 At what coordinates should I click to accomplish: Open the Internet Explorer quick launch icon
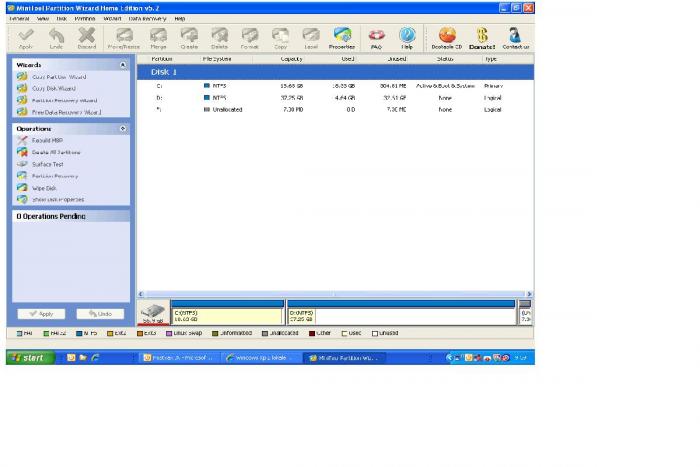95,358
